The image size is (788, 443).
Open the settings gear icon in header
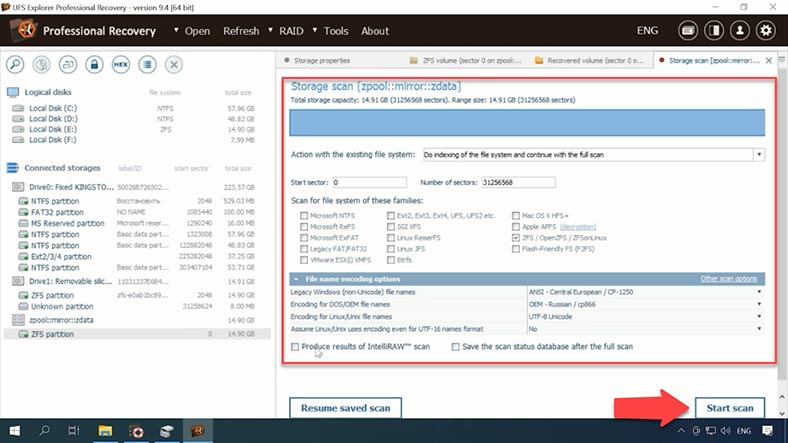pyautogui.click(x=766, y=31)
